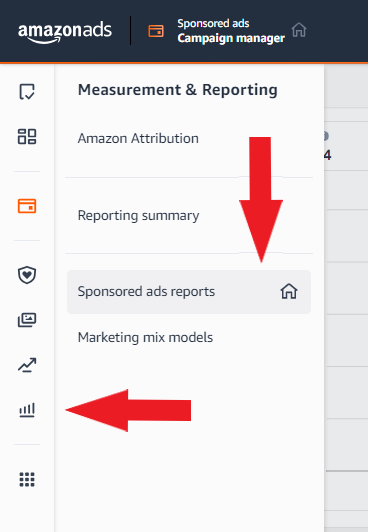This screenshot has width=368, height=532.
Task: Click the home icon beside Campaign manager
Action: pos(299,30)
